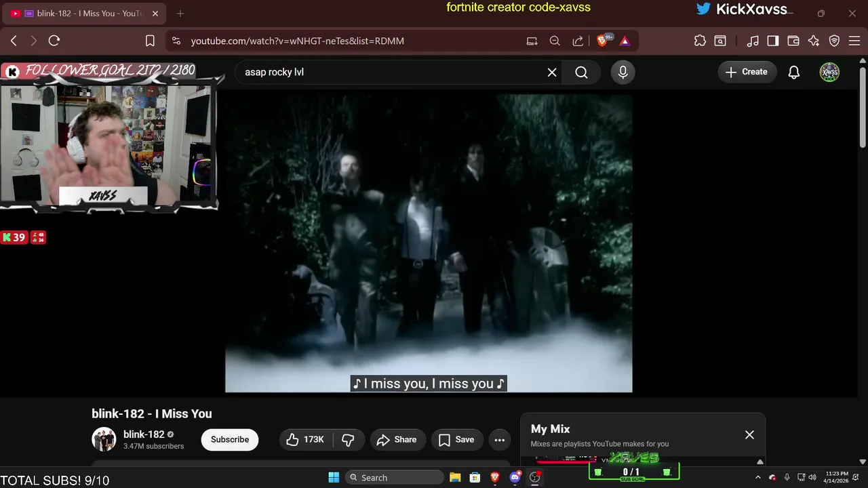Image resolution: width=868 pixels, height=488 pixels.
Task: Open the media control music note icon
Action: pyautogui.click(x=753, y=41)
